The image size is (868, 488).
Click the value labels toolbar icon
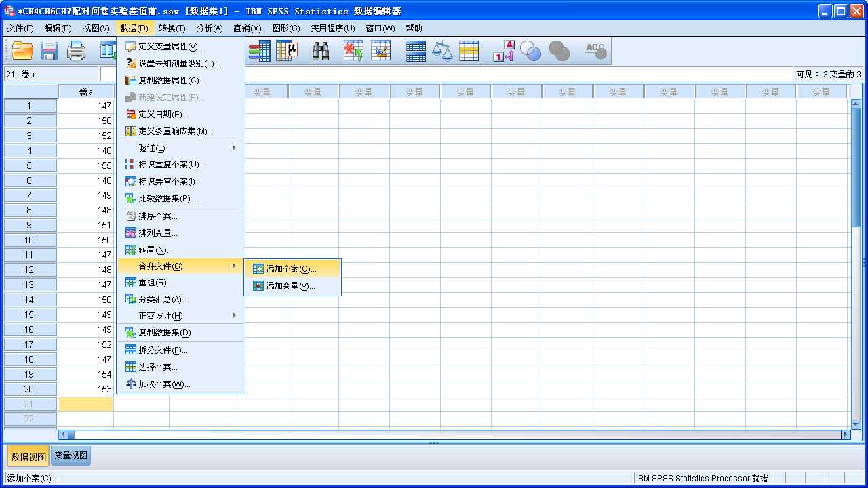tap(503, 51)
